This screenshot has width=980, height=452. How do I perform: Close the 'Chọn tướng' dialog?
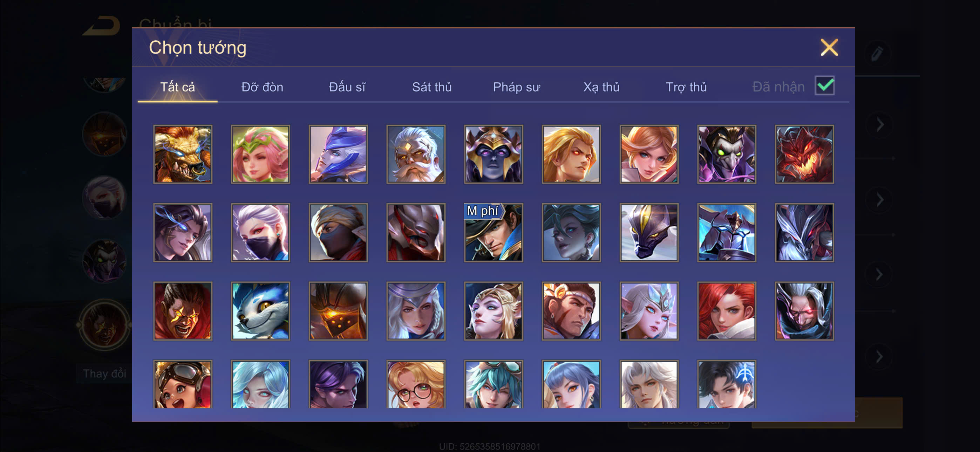829,48
